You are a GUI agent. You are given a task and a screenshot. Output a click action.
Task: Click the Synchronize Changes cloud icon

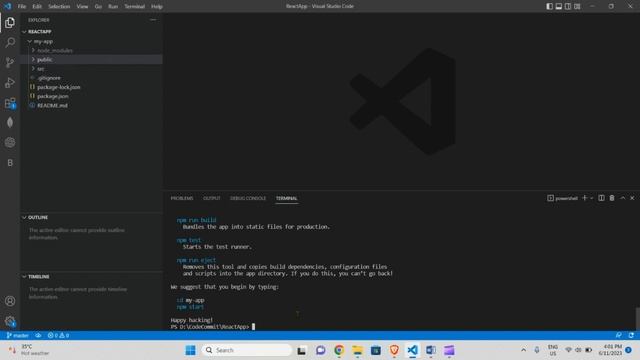pyautogui.click(x=38, y=335)
